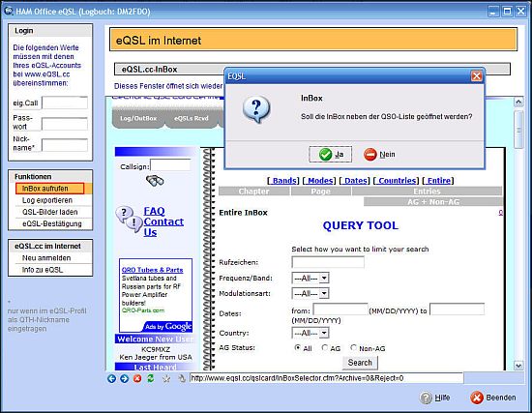This screenshot has height=413, width=532.
Task: Decline with the Nein button
Action: [379, 155]
